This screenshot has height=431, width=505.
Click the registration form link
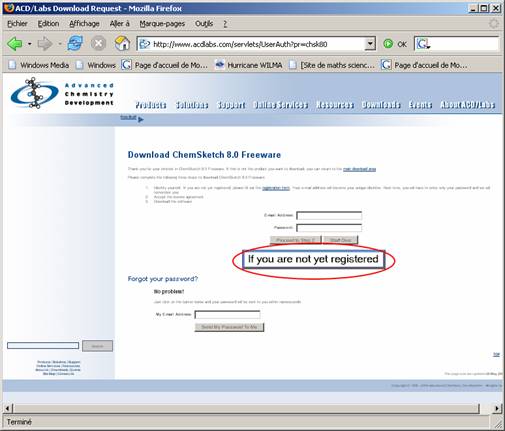tap(276, 188)
